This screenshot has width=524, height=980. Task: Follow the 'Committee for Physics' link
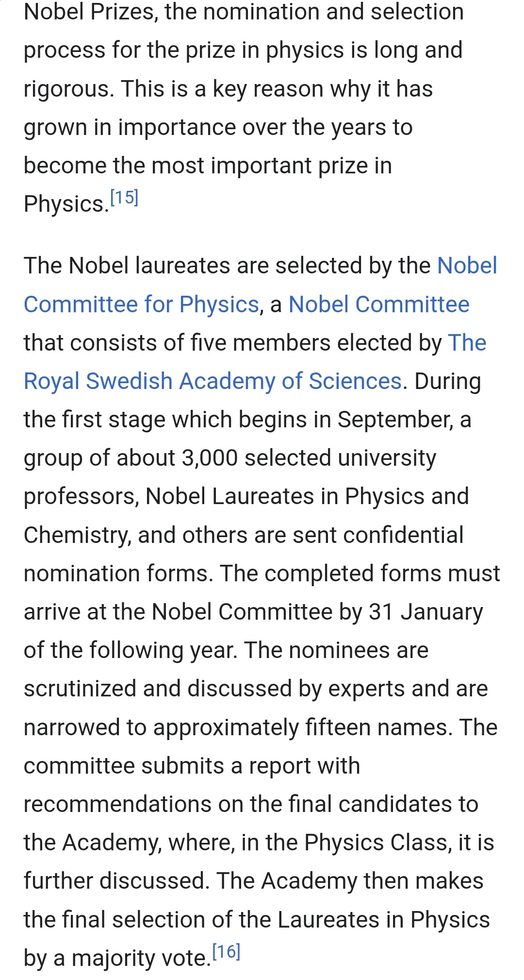coord(141,304)
